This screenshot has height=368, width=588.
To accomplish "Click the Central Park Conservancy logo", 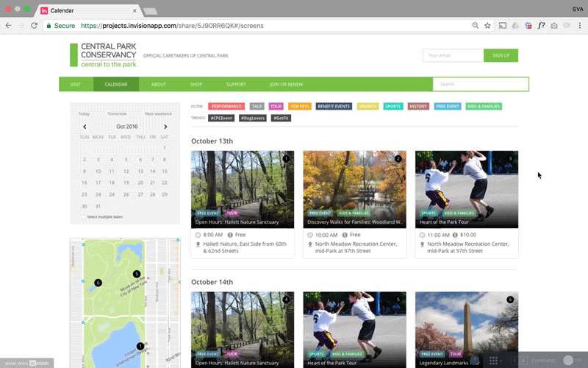I will 103,54.
